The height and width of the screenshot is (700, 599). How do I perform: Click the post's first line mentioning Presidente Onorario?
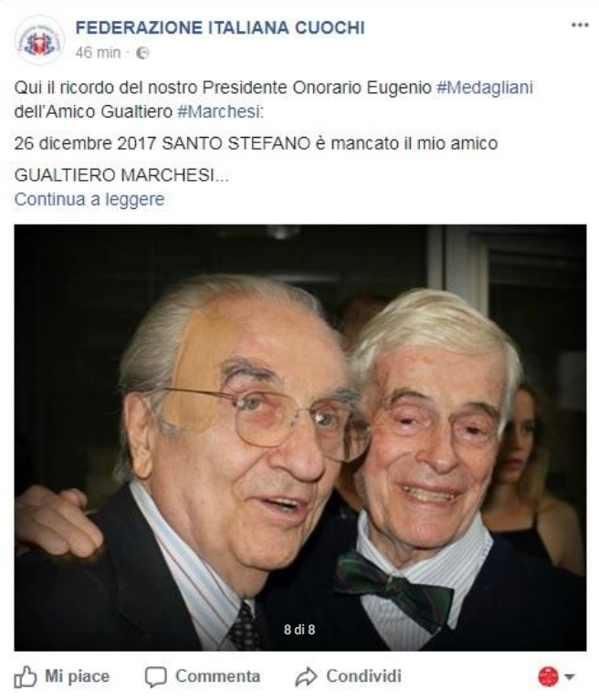(x=274, y=88)
